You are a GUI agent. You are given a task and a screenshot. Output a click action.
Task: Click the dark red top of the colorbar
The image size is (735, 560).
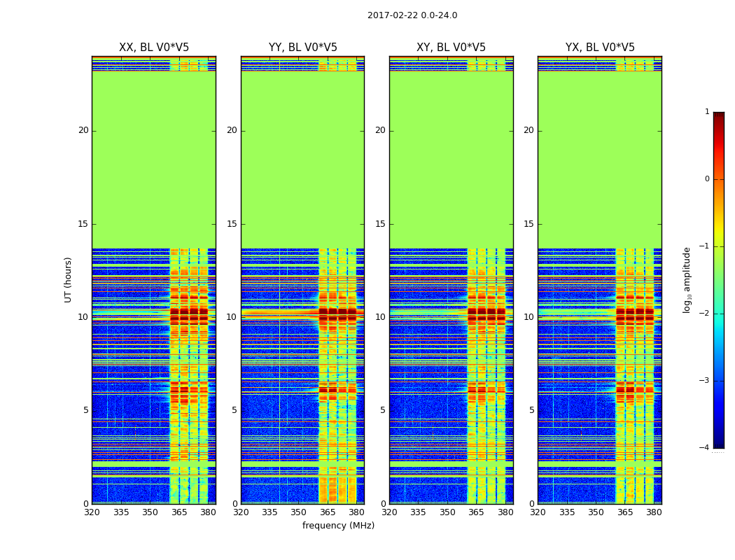coord(718,116)
